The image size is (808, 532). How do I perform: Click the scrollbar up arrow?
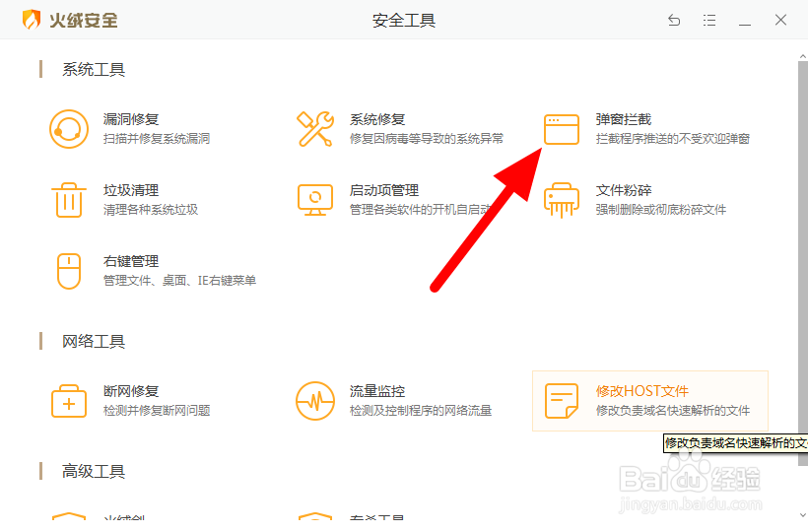803,55
